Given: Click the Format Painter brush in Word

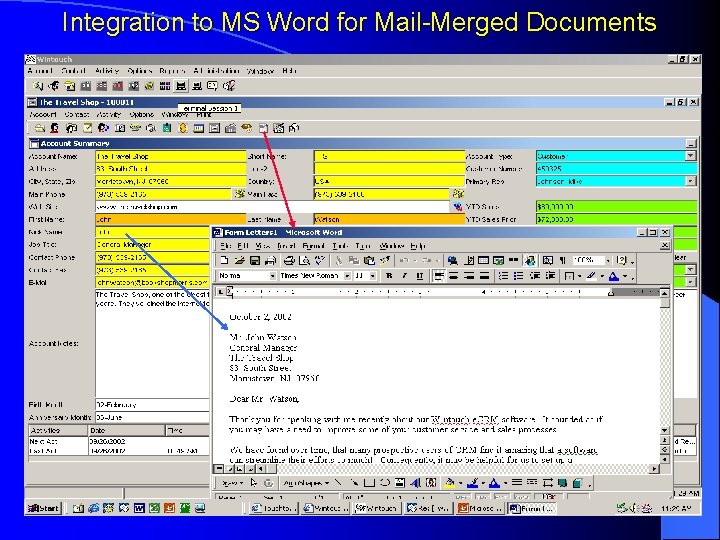Looking at the screenshot, I should pos(385,261).
